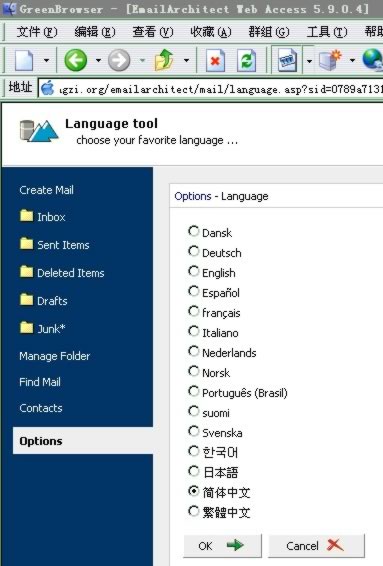The image size is (383, 566).
Task: Click the Inbox link
Action: coord(51,217)
